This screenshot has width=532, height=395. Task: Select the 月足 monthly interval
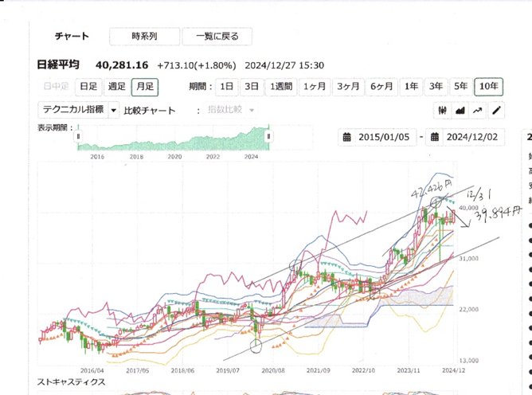click(x=144, y=86)
